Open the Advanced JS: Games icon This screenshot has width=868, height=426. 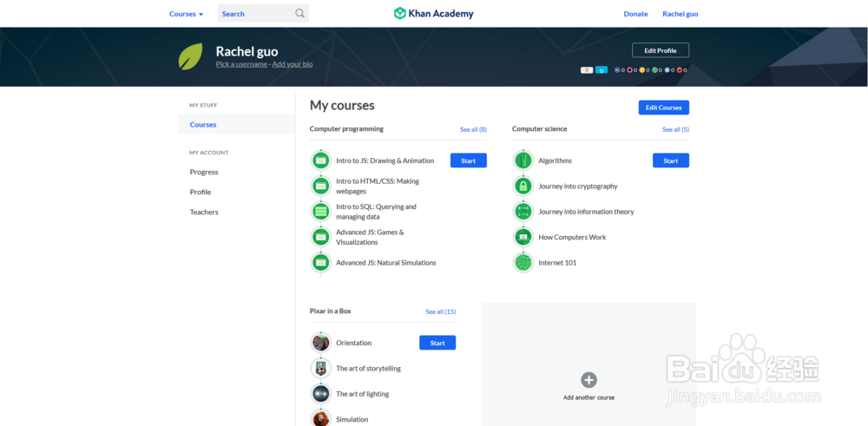coord(320,237)
